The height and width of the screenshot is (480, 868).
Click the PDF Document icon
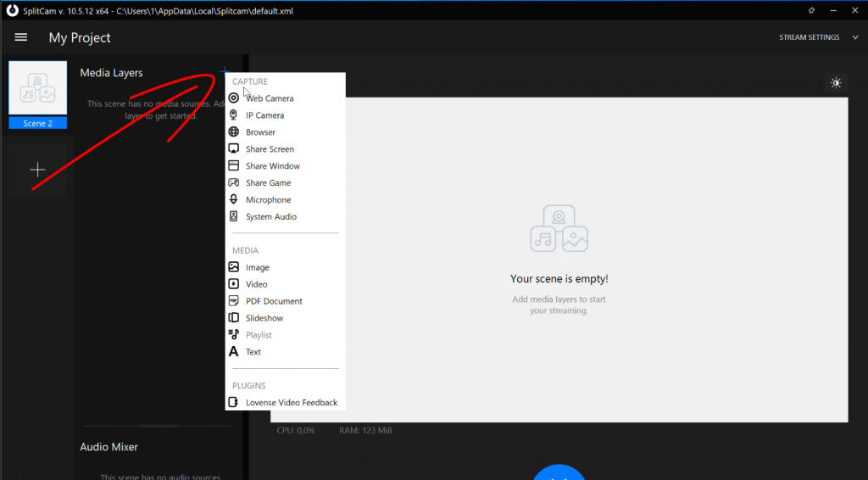tap(234, 300)
